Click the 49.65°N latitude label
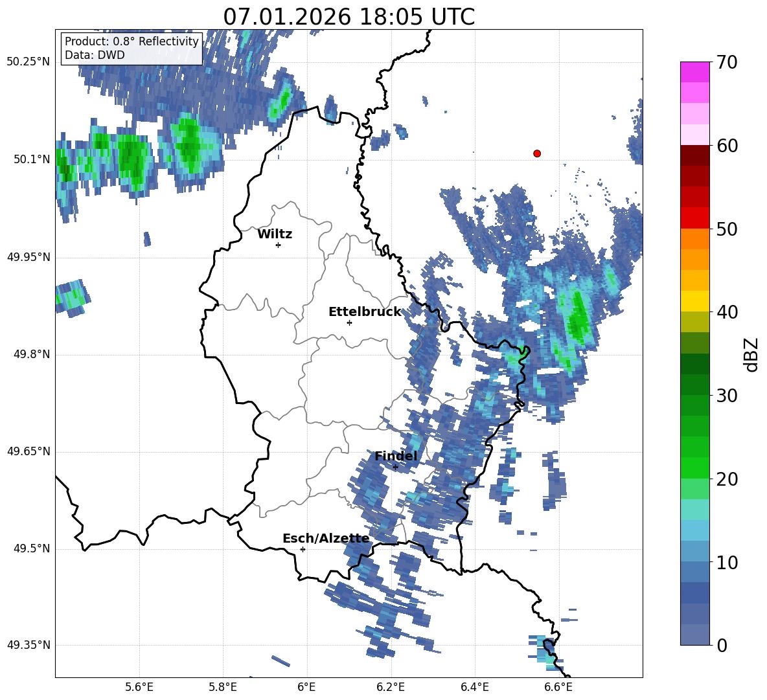The height and width of the screenshot is (700, 767). tap(29, 451)
